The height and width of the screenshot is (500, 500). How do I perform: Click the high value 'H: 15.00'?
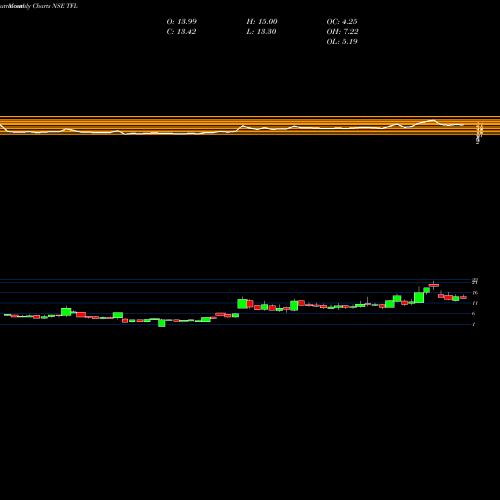(262, 21)
